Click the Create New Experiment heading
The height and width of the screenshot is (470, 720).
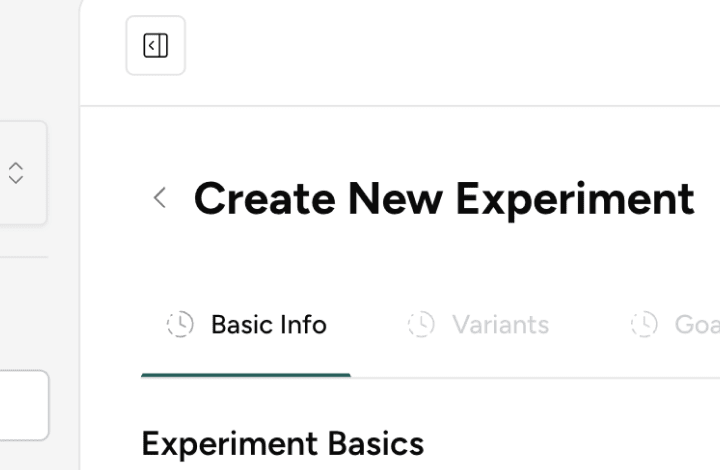443,198
